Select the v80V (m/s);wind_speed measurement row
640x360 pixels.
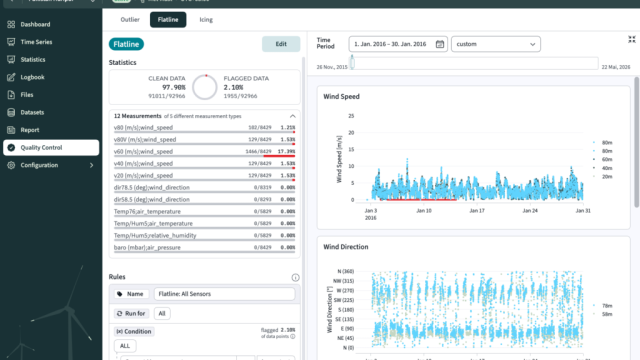(x=204, y=140)
